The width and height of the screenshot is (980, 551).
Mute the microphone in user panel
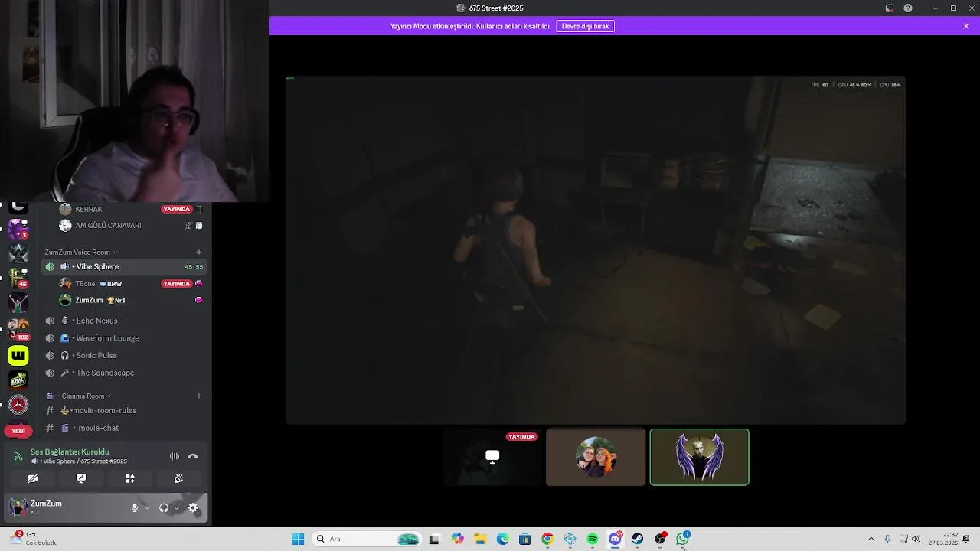pos(135,507)
